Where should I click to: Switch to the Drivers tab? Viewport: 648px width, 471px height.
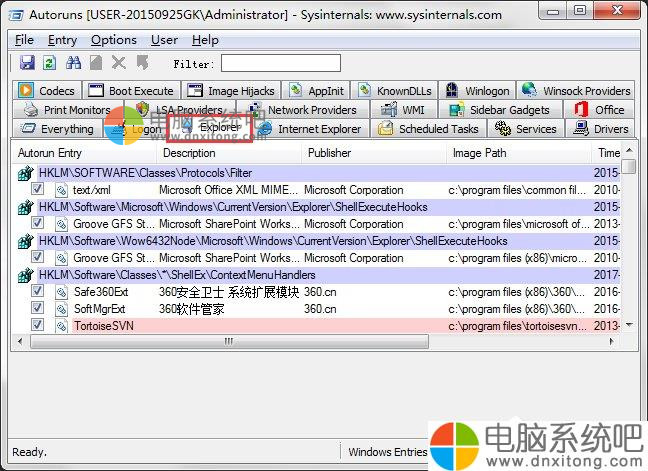pyautogui.click(x=600, y=129)
